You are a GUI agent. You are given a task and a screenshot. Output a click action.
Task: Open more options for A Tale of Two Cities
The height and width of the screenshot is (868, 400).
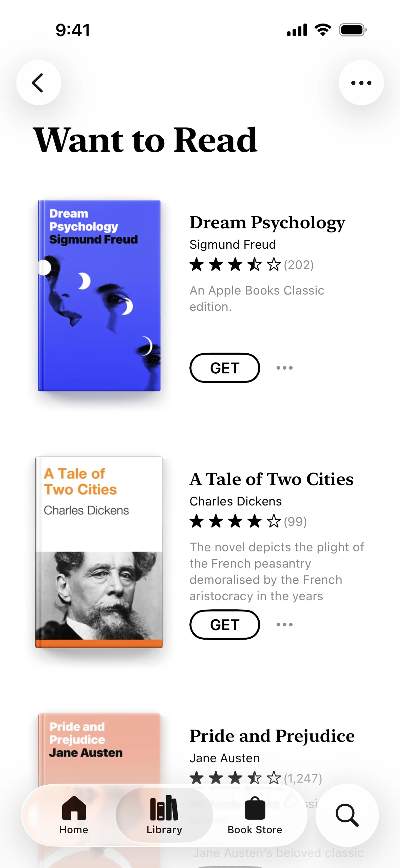[285, 625]
